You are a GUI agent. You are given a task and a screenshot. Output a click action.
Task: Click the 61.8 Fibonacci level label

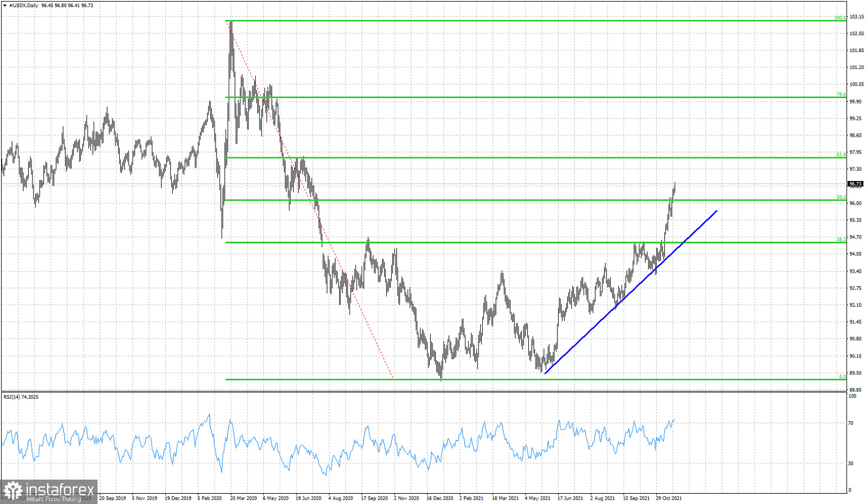(841, 155)
